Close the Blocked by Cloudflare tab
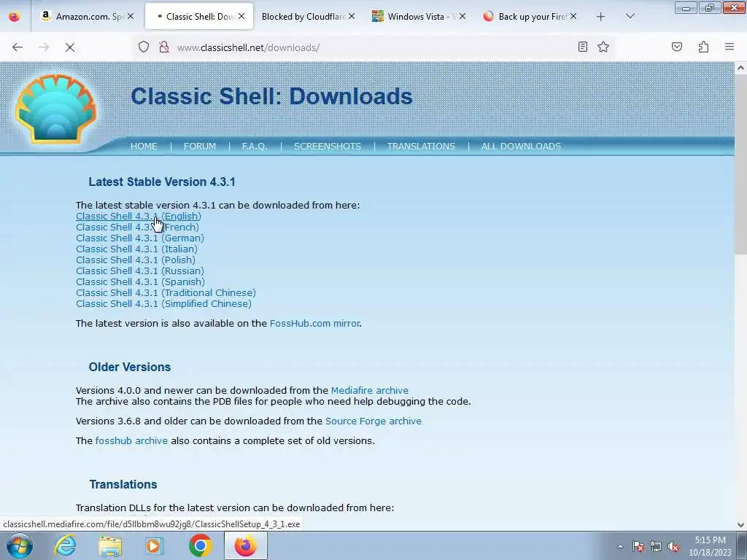 point(352,16)
